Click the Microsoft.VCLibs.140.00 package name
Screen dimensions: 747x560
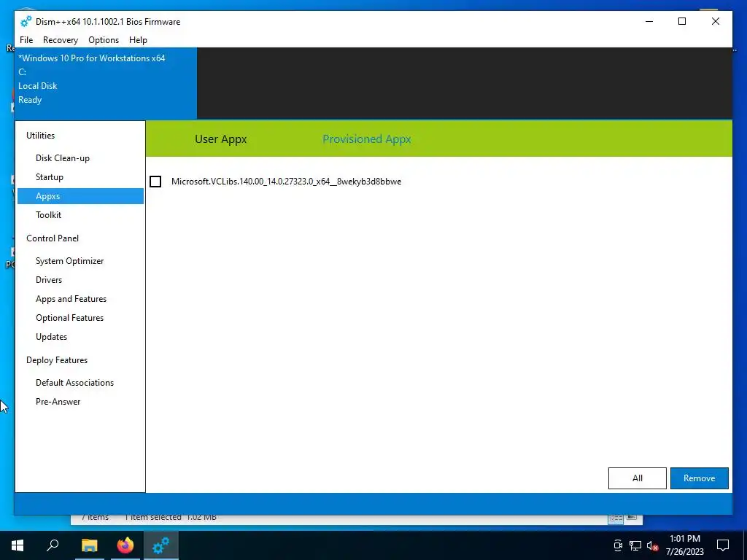point(286,182)
